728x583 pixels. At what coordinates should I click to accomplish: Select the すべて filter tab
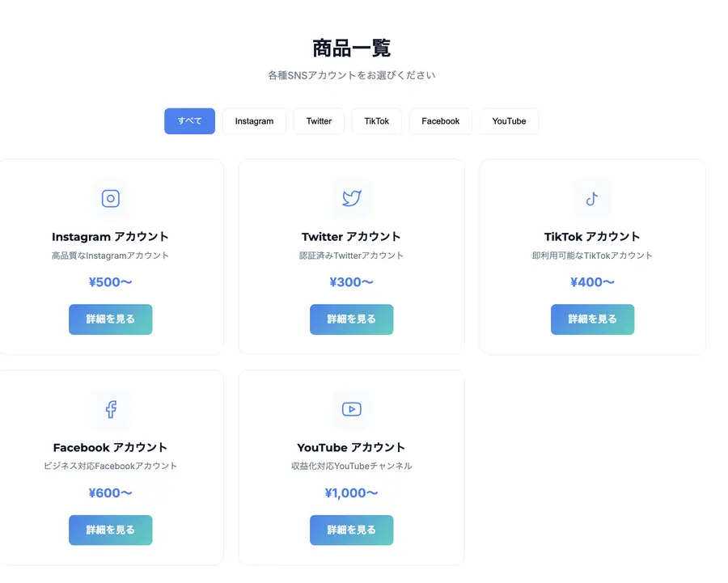click(189, 121)
